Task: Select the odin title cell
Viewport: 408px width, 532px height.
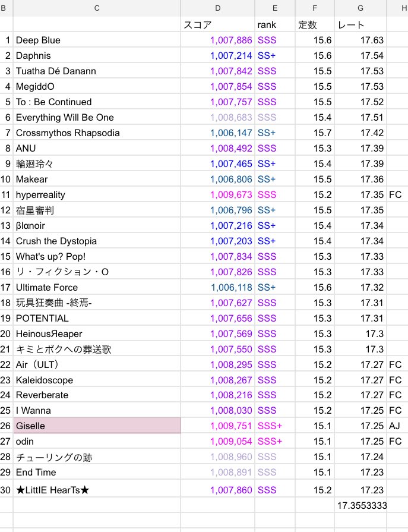Action: (97, 441)
